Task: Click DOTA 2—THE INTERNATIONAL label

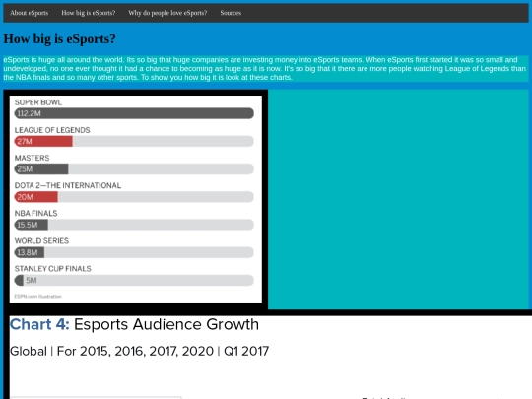Action: tap(68, 185)
